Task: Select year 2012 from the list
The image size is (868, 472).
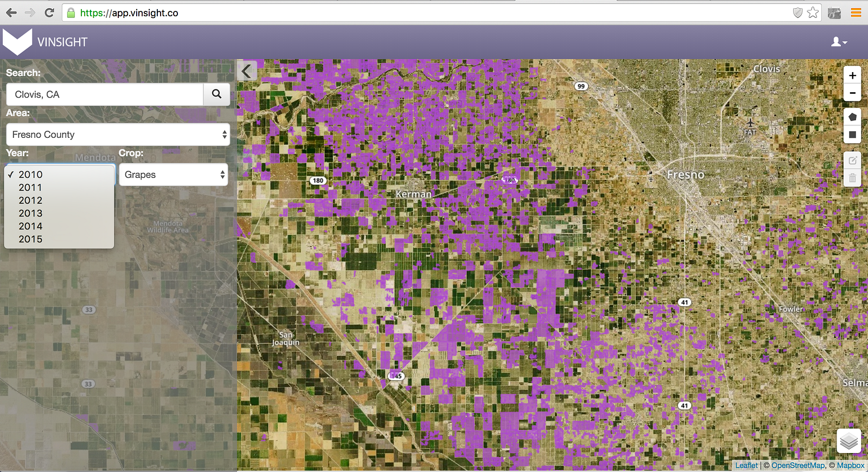Action: (59, 200)
